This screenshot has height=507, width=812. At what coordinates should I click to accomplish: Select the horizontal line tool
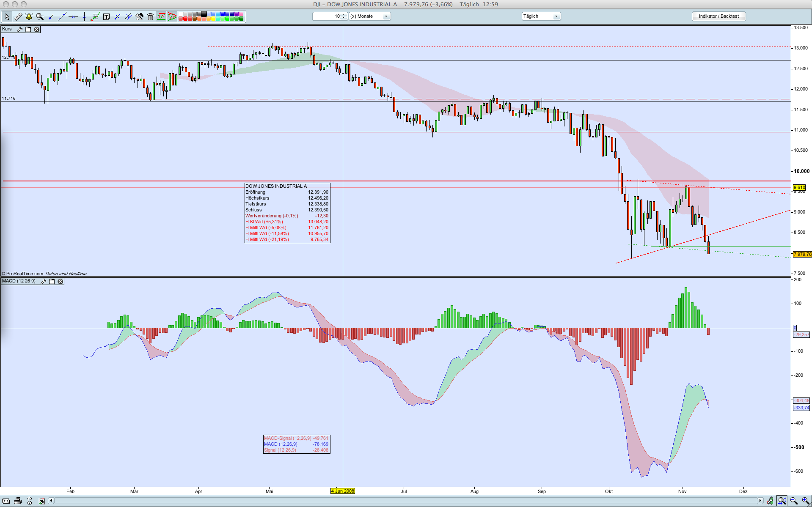(73, 16)
